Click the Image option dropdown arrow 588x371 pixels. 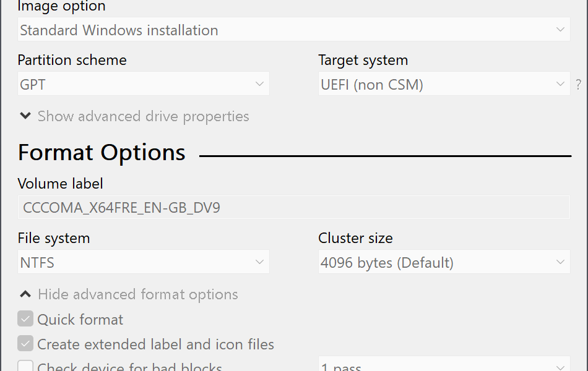[x=560, y=29]
